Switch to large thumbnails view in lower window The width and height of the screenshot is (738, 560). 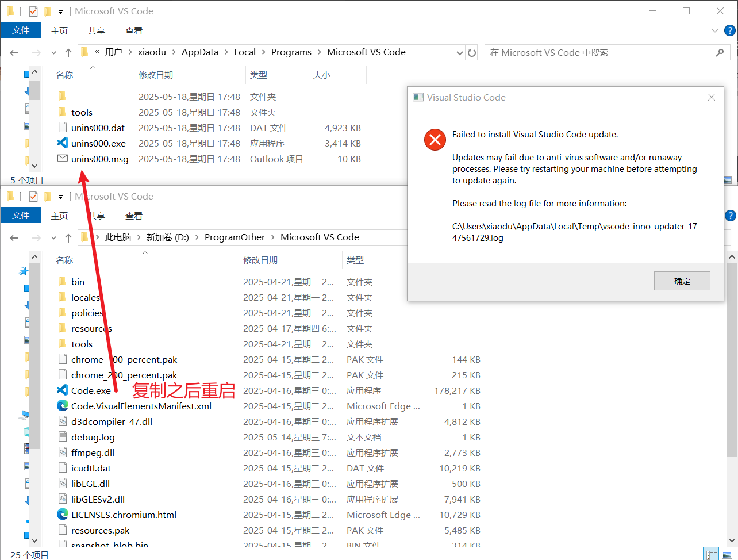click(727, 554)
